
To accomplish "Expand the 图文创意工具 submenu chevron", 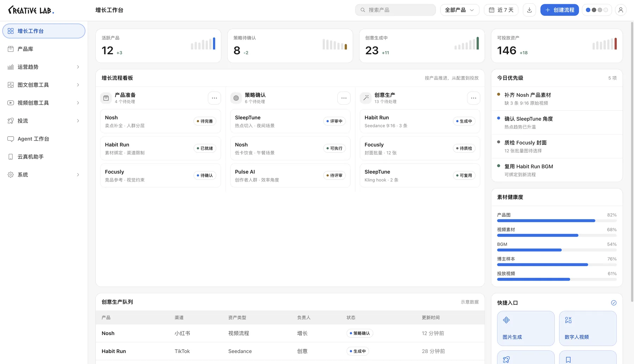I will pyautogui.click(x=78, y=85).
